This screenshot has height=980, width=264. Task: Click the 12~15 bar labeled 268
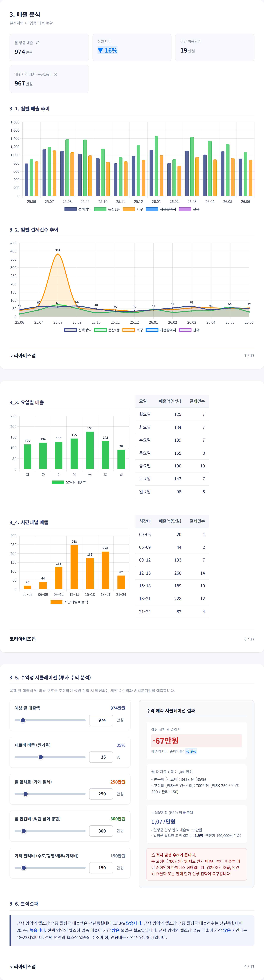click(74, 567)
